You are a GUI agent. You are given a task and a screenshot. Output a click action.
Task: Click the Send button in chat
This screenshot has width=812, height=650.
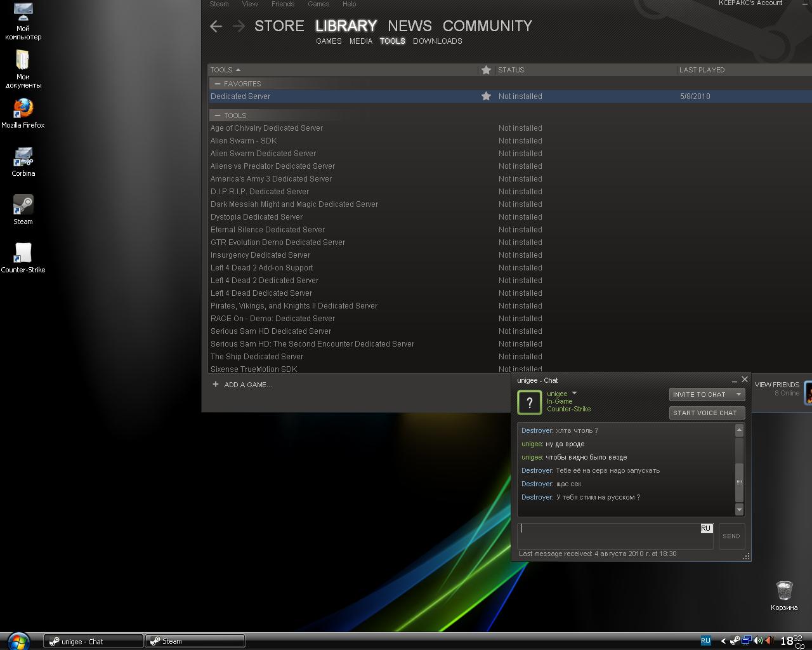pyautogui.click(x=731, y=536)
